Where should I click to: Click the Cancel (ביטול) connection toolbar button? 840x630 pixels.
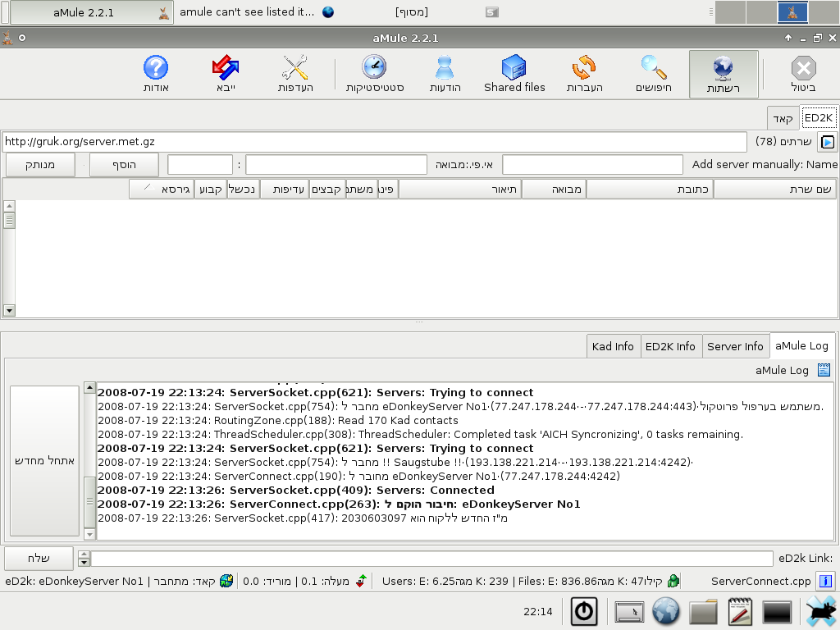click(x=802, y=74)
